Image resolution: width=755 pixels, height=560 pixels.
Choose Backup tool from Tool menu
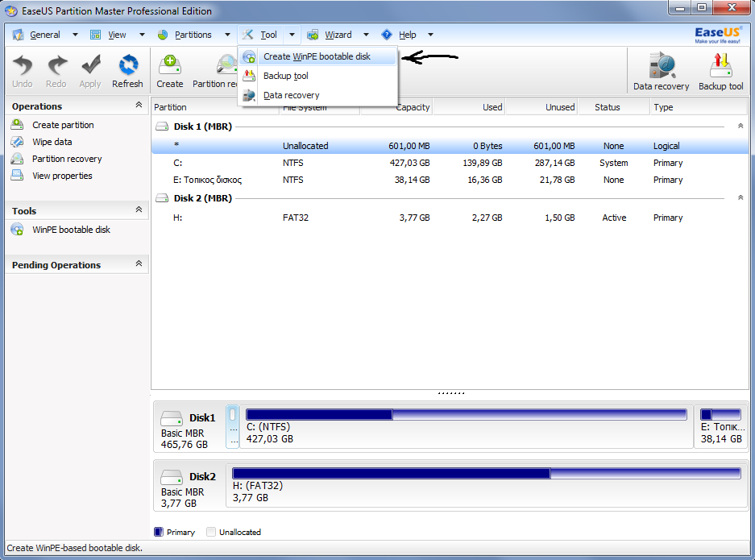coord(317,76)
